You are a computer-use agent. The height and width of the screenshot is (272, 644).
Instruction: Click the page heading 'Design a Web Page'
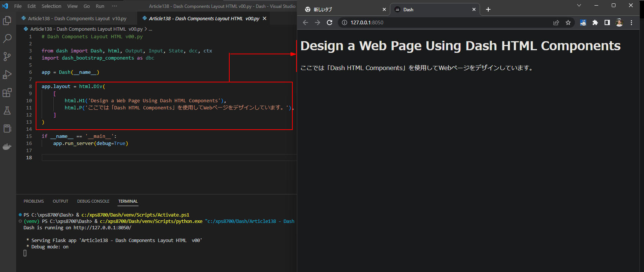coord(460,46)
